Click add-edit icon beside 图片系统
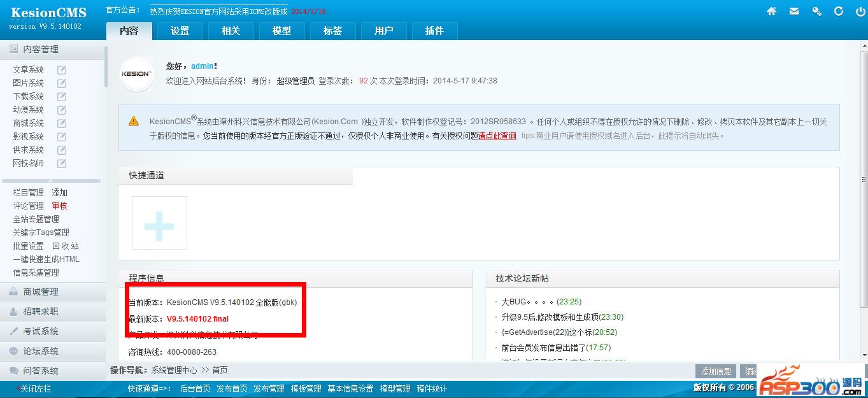This screenshot has height=398, width=868. [x=62, y=83]
